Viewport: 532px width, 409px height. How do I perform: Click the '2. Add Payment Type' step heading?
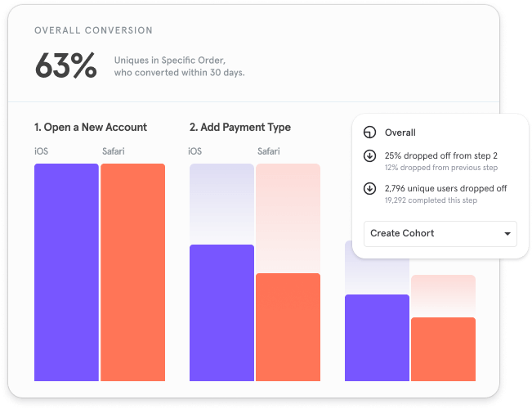click(240, 127)
